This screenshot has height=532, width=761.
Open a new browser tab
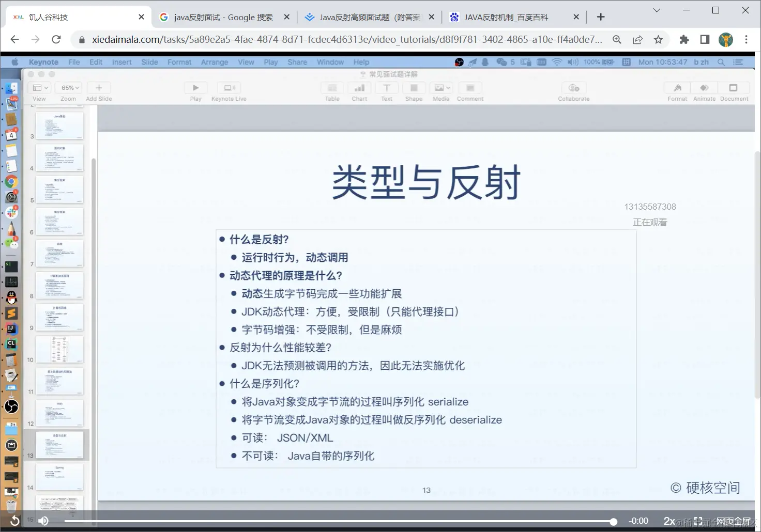[601, 17]
